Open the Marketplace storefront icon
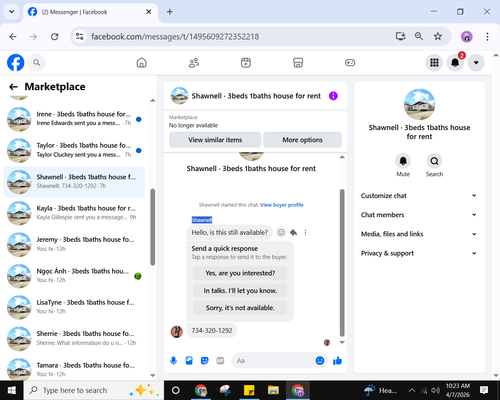The height and width of the screenshot is (400, 500). pos(298,63)
